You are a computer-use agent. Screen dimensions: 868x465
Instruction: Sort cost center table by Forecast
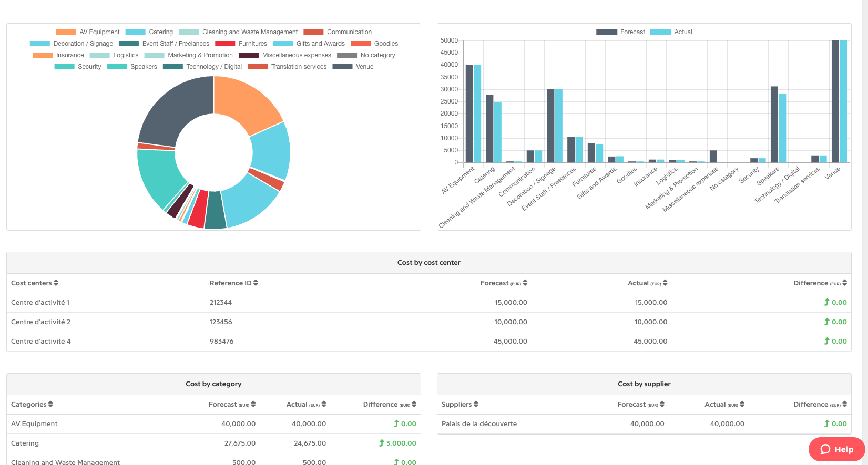(x=525, y=283)
